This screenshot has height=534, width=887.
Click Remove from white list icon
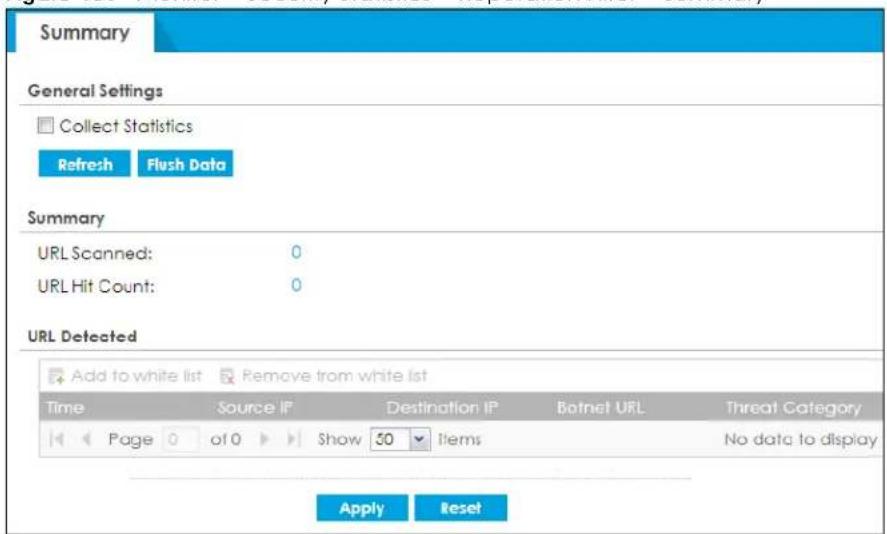coord(227,376)
